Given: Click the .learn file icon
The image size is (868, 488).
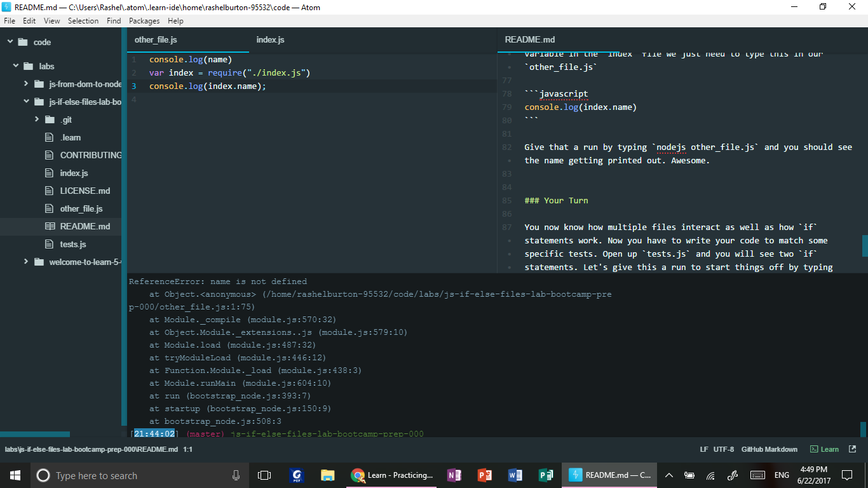Looking at the screenshot, I should tap(50, 137).
